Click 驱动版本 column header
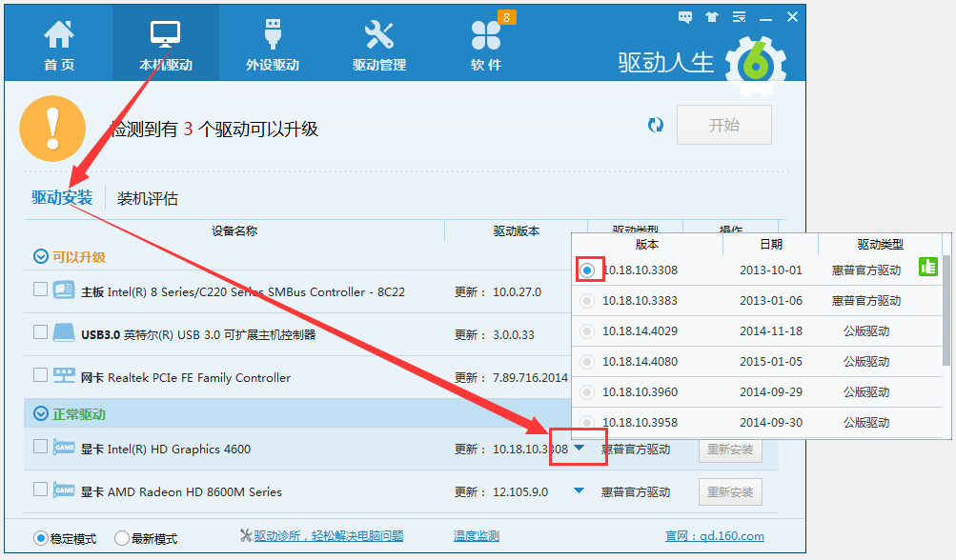The height and width of the screenshot is (560, 956). pos(517,230)
